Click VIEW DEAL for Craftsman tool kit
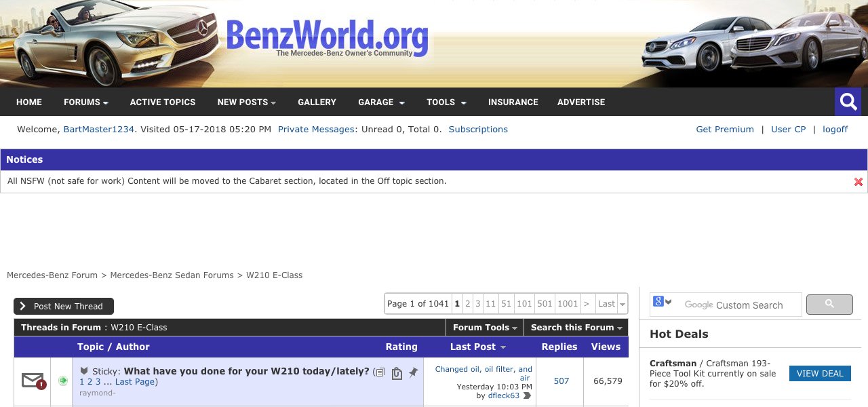This screenshot has height=407, width=868. pos(820,373)
